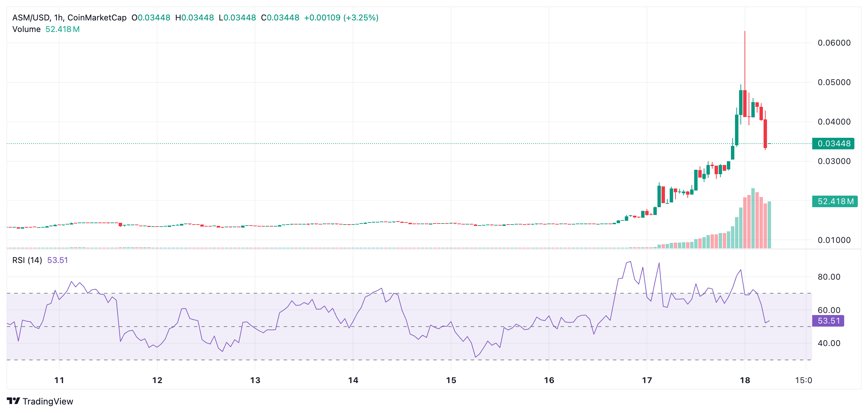Click the purple RSI tag 53.51 on axis

tap(829, 321)
